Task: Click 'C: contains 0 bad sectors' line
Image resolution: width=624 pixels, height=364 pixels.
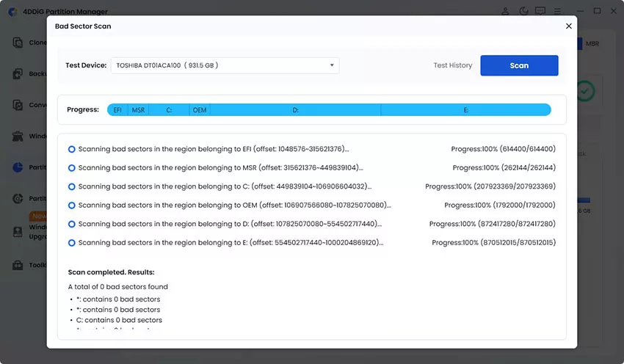Action: (x=119, y=320)
